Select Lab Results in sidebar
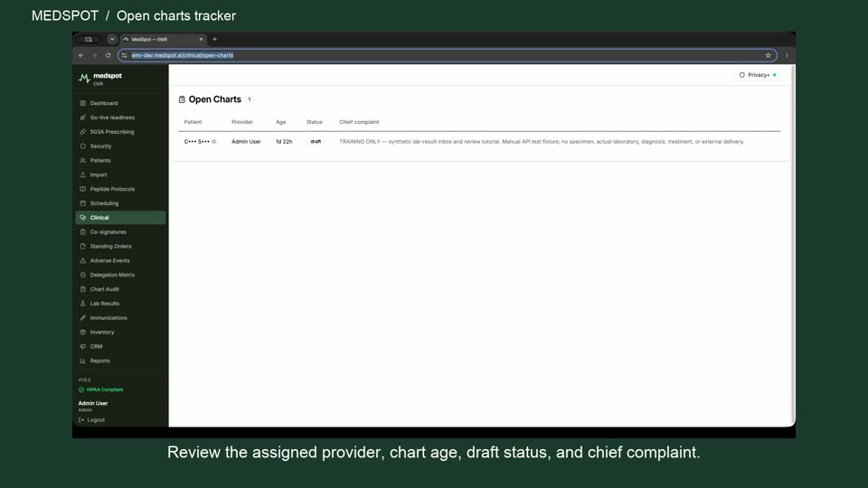Screen dimensions: 868x488 point(120,304)
